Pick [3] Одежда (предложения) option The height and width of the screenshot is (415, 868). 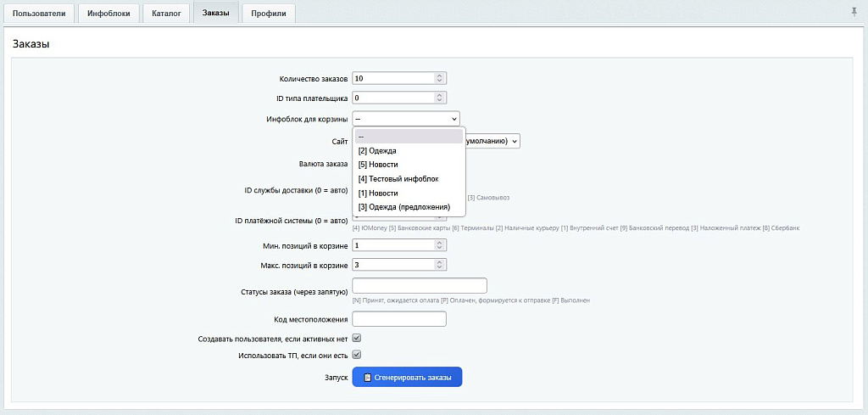coord(403,207)
